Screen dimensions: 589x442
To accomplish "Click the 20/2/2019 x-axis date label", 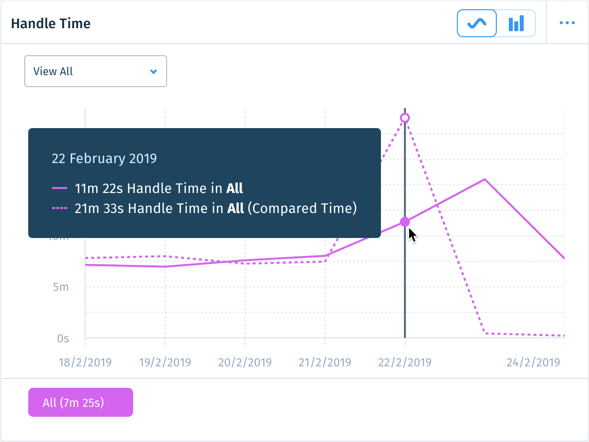I will click(245, 362).
